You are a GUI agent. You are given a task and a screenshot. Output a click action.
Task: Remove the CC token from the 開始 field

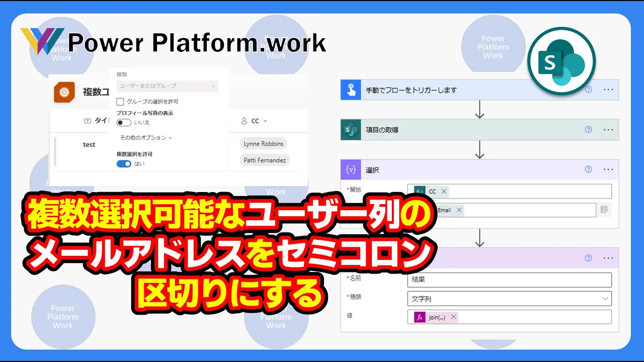(444, 192)
